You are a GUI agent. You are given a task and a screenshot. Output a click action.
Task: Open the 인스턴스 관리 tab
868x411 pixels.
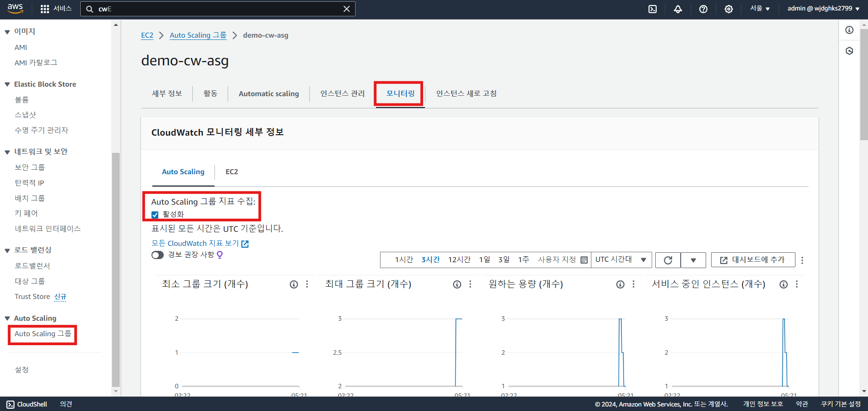pos(342,93)
